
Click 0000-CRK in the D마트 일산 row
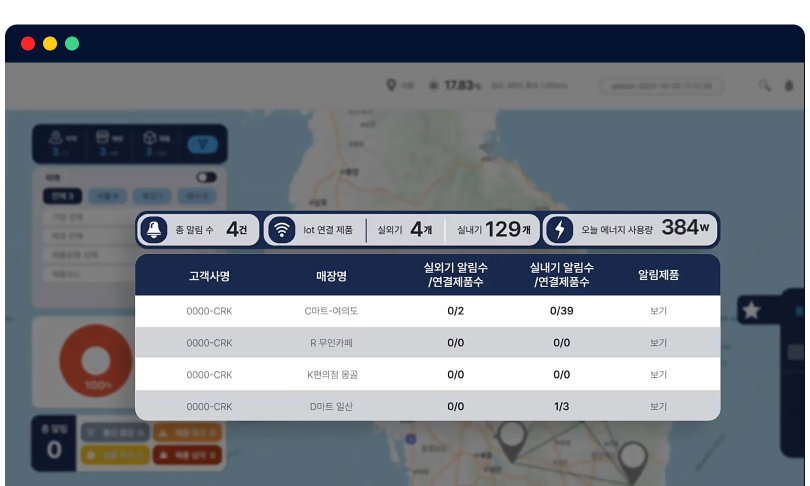coord(209,406)
